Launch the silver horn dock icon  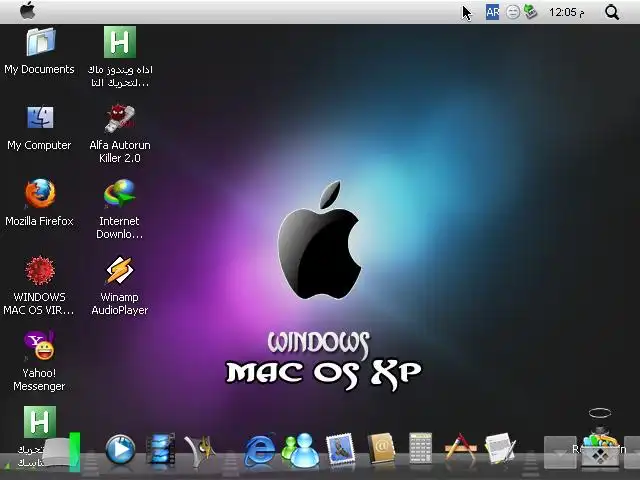click(x=199, y=451)
